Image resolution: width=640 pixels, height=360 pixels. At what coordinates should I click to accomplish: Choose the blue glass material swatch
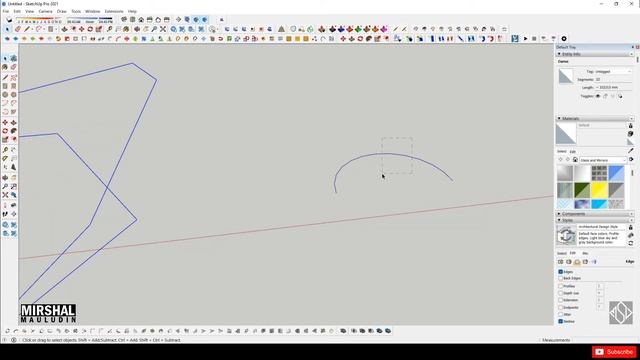616,173
